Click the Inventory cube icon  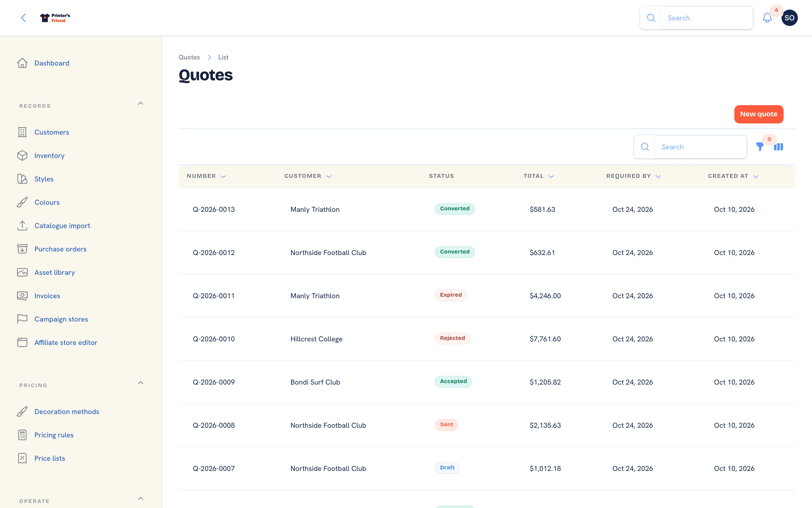click(22, 155)
